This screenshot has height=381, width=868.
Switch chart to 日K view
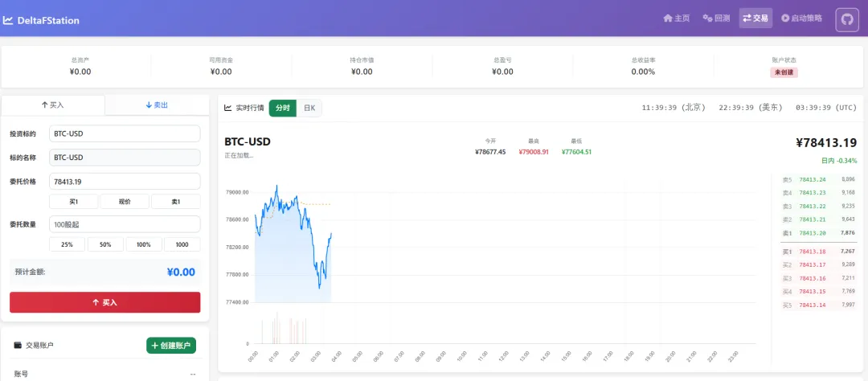point(309,108)
